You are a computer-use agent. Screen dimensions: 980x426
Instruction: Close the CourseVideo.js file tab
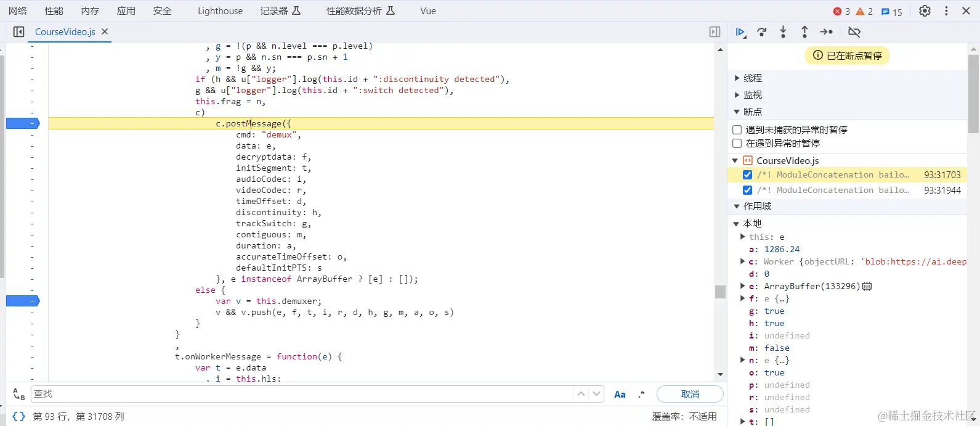(x=105, y=31)
